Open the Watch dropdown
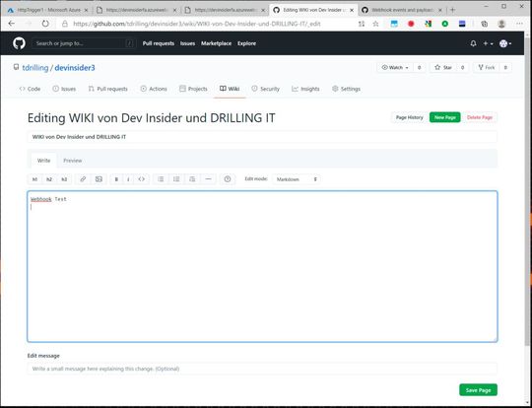Screen dimensions: 532x408 (x=395, y=68)
